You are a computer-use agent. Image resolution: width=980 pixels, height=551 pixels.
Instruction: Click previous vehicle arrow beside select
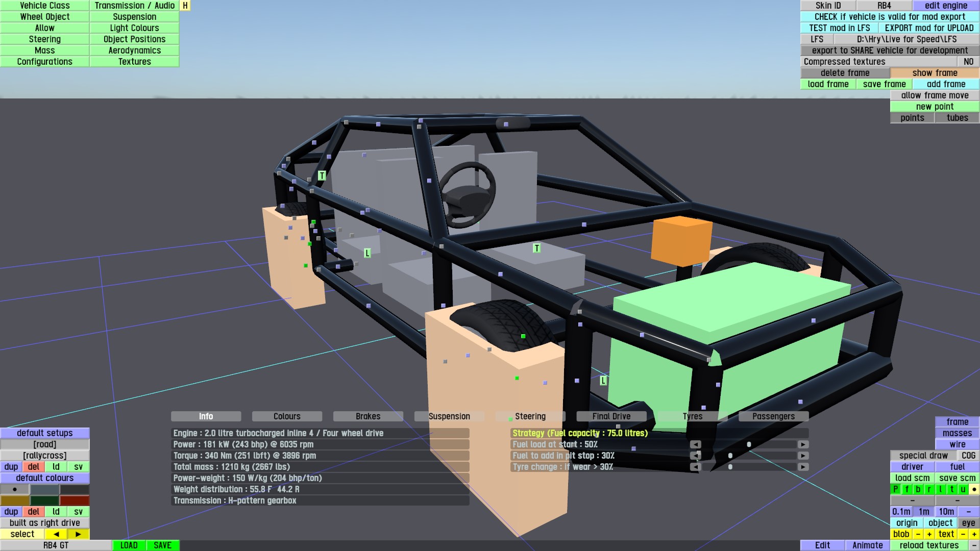(56, 534)
